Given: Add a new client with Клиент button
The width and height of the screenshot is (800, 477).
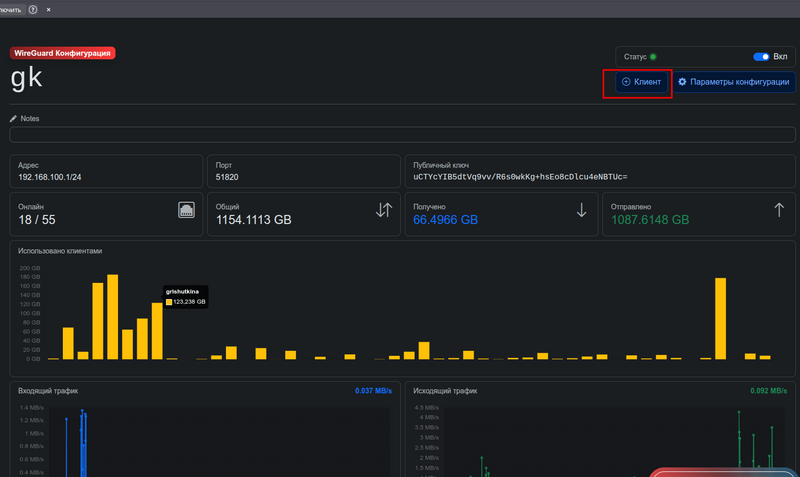Looking at the screenshot, I should (642, 82).
